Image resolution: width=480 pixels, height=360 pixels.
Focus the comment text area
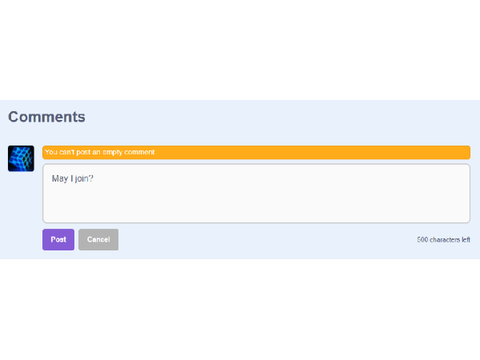coord(256,193)
